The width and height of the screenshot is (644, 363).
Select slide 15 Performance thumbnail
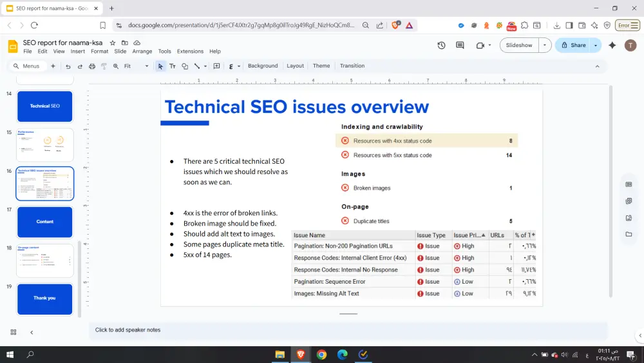coord(45,144)
